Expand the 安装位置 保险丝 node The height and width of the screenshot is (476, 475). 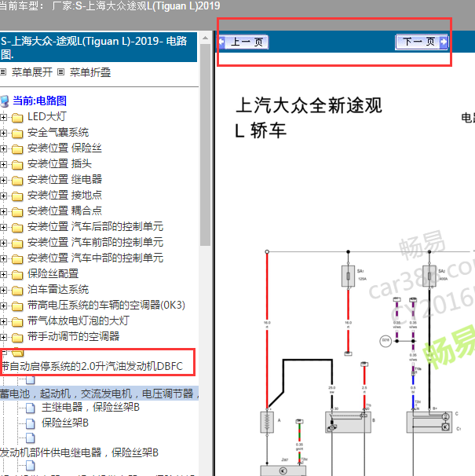tap(3, 148)
